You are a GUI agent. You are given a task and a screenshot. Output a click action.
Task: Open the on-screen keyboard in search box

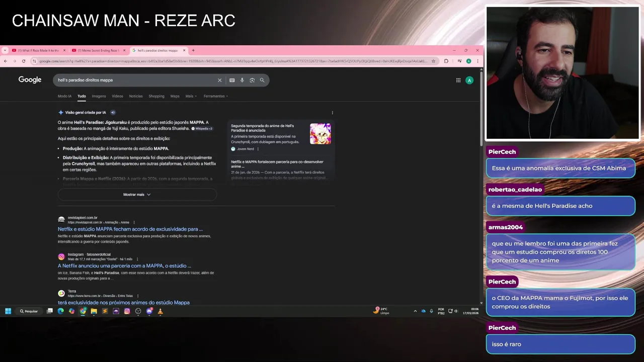click(x=232, y=80)
